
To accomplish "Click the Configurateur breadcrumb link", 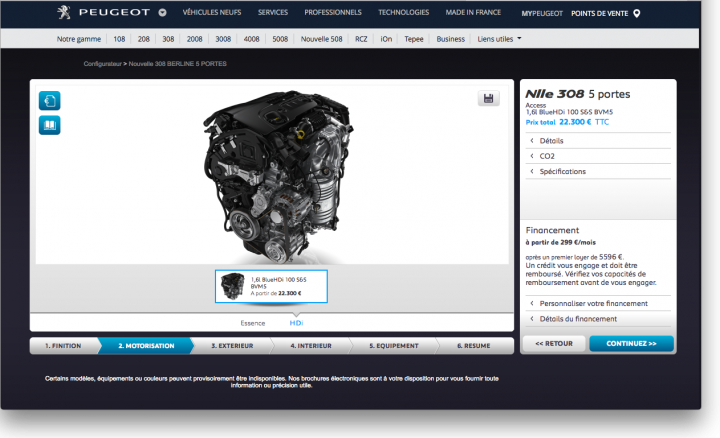I will (102, 64).
